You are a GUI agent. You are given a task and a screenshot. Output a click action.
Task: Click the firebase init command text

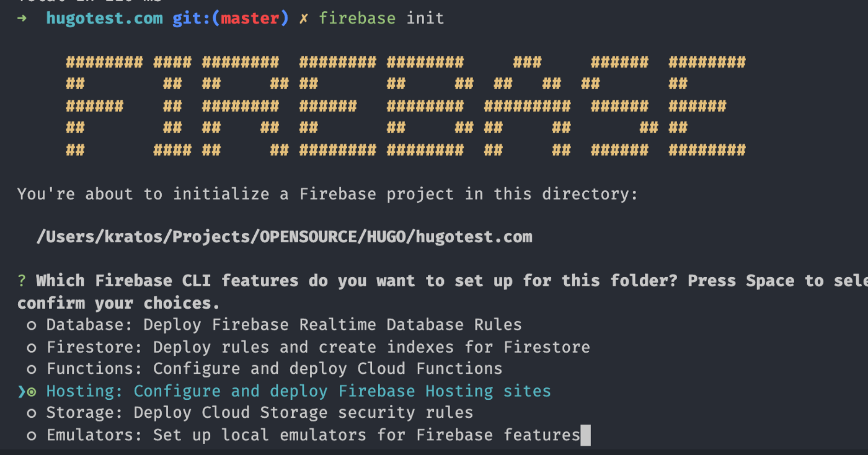(x=381, y=19)
